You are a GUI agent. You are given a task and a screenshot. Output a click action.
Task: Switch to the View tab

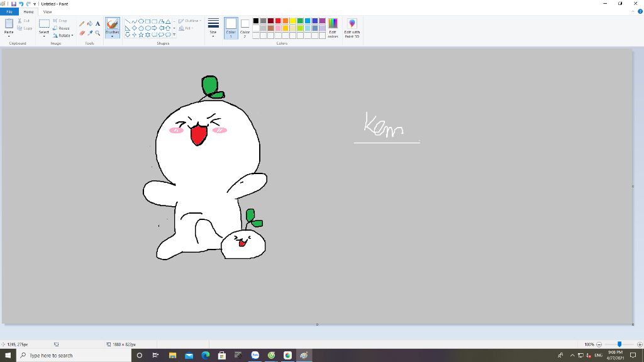[47, 11]
